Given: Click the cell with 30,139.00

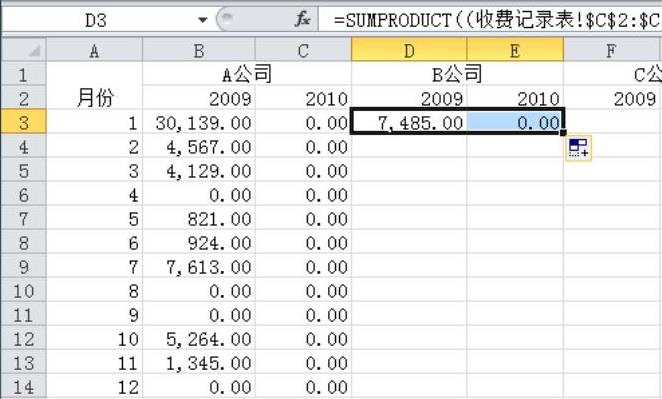Looking at the screenshot, I should (x=199, y=122).
